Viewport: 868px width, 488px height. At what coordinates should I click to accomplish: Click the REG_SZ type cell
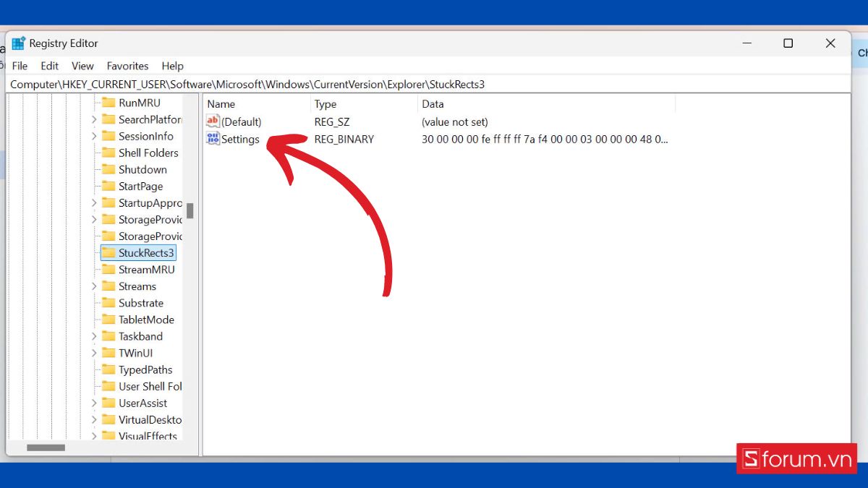tap(332, 121)
